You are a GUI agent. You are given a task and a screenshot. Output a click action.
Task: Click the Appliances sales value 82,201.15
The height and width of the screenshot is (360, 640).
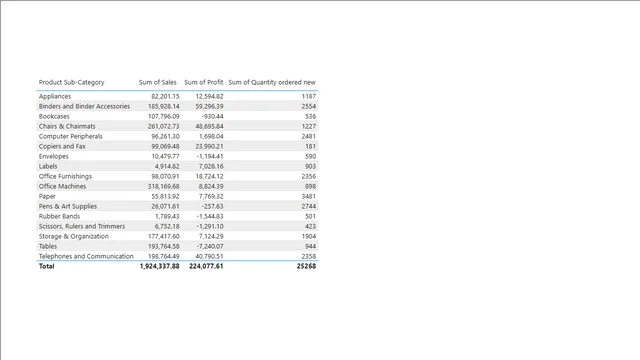pos(165,96)
